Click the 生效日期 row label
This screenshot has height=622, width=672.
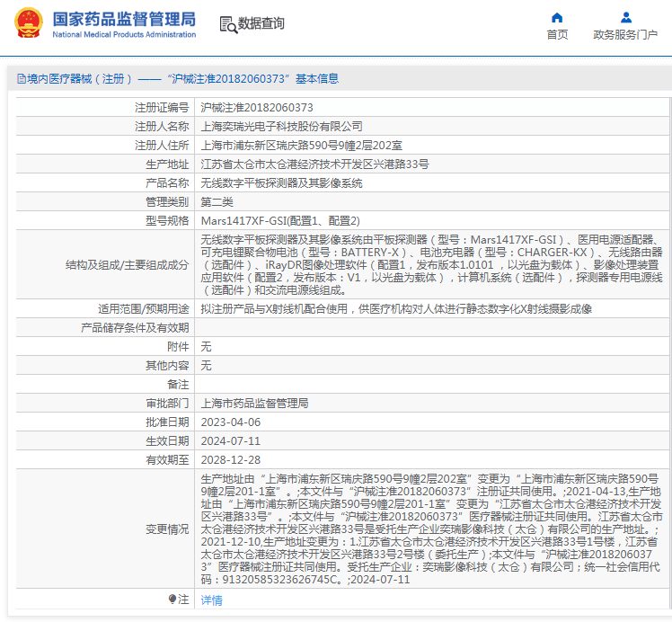pos(167,440)
